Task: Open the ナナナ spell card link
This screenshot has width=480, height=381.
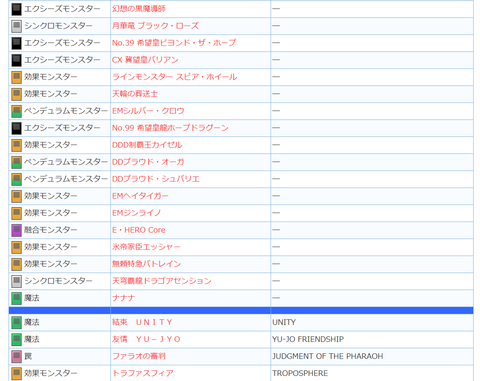Action: tap(123, 298)
